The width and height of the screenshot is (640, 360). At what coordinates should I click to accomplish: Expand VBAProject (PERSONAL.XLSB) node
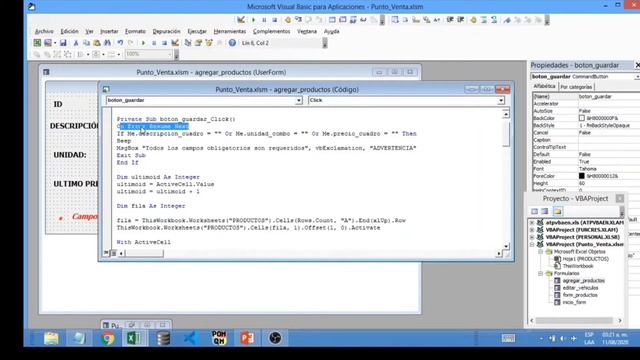pos(532,237)
